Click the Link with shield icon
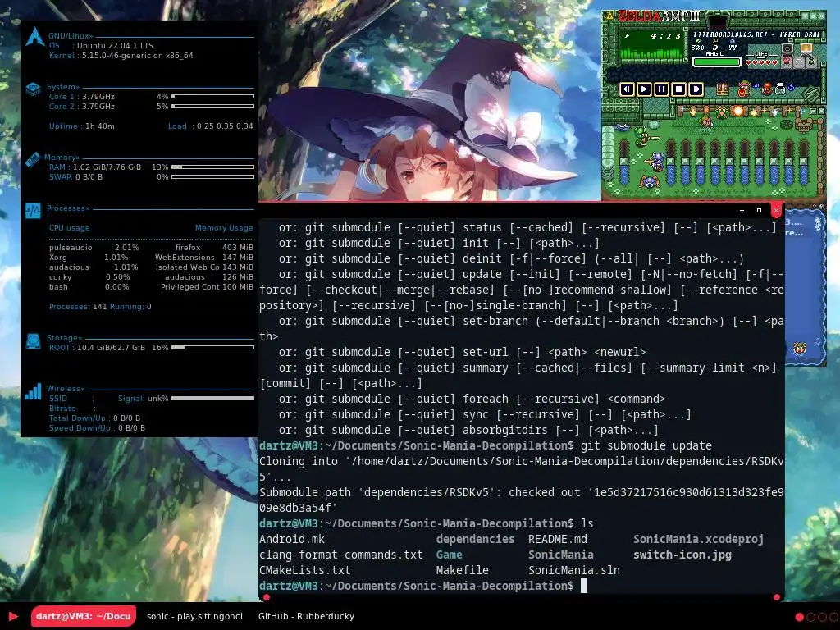The width and height of the screenshot is (840, 630). [744, 89]
